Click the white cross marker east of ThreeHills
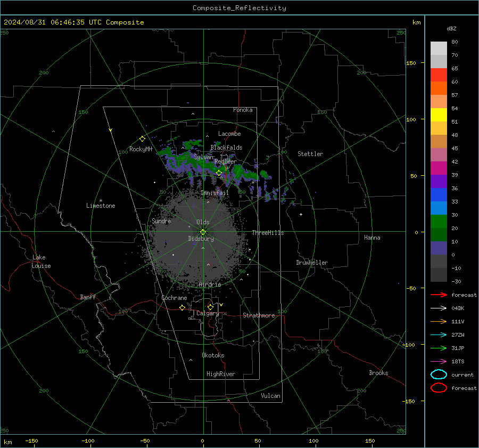Screen dimensions: 479x448 pyautogui.click(x=301, y=214)
